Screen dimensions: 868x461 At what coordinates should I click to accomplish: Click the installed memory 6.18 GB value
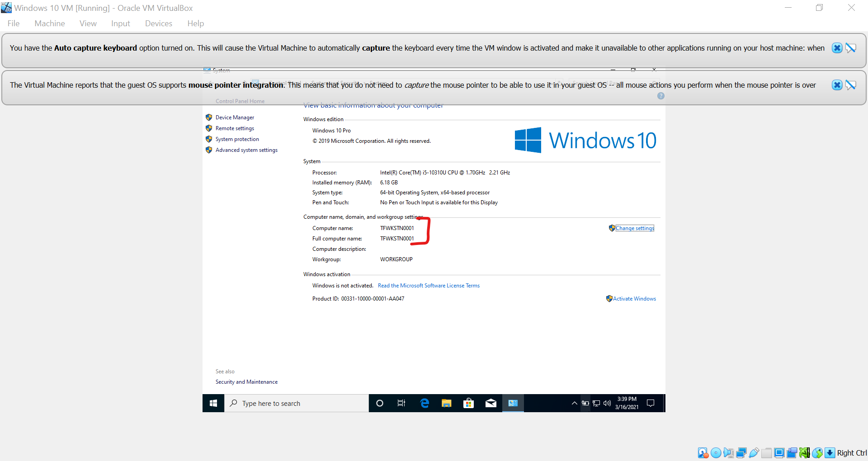point(389,183)
